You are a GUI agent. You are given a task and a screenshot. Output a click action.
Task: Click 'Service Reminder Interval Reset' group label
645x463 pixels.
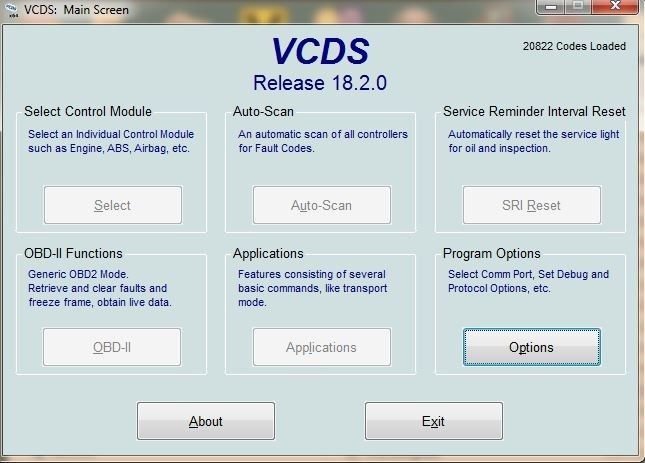tap(534, 111)
